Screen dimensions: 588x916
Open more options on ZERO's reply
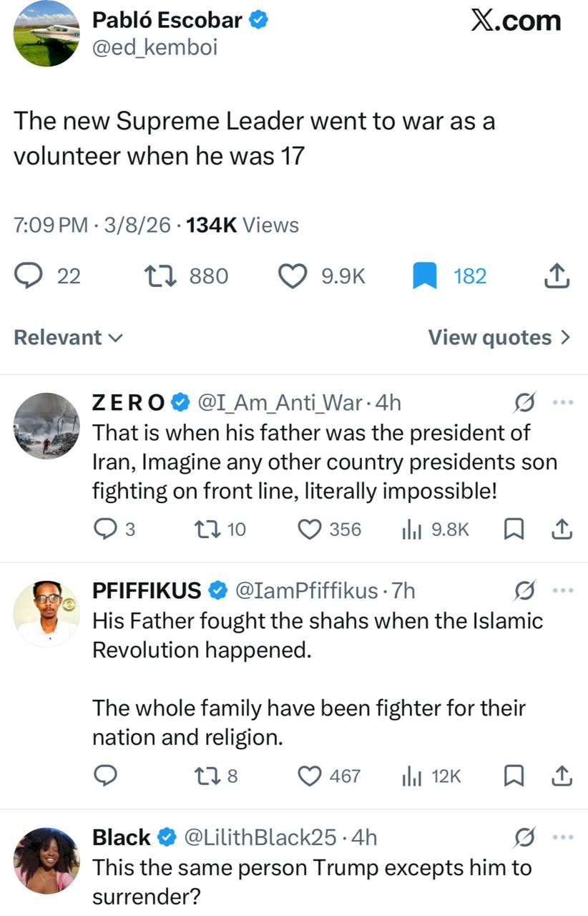[x=563, y=403]
